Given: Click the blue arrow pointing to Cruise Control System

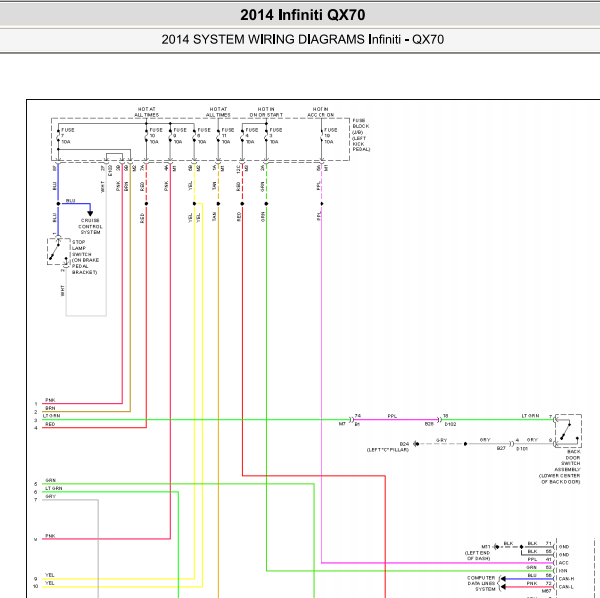Looking at the screenshot, I should pos(90,213).
